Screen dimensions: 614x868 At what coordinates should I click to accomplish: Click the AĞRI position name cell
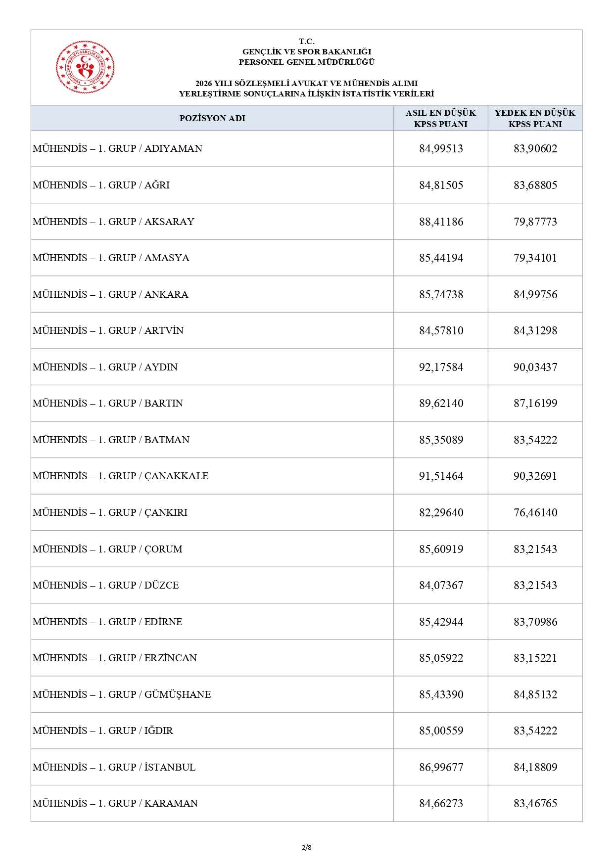pos(212,185)
